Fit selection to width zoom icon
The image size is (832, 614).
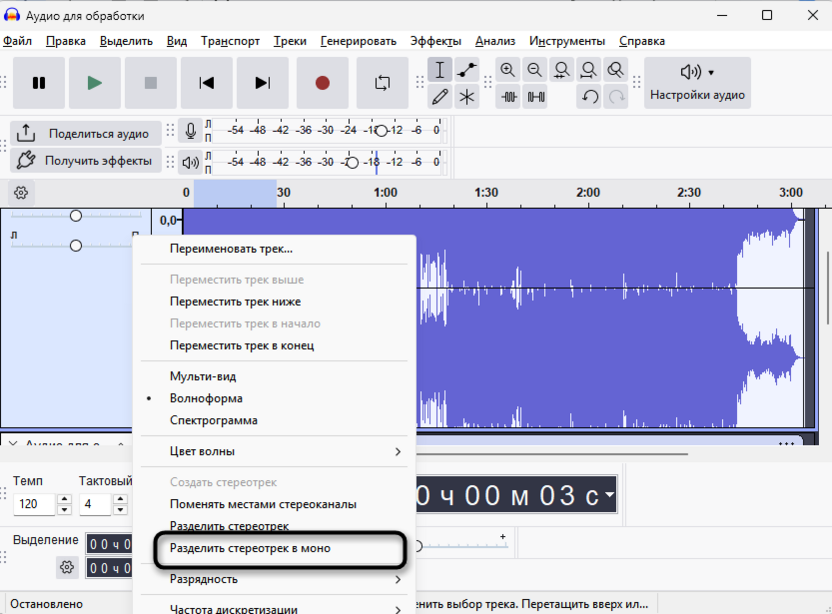coord(562,70)
